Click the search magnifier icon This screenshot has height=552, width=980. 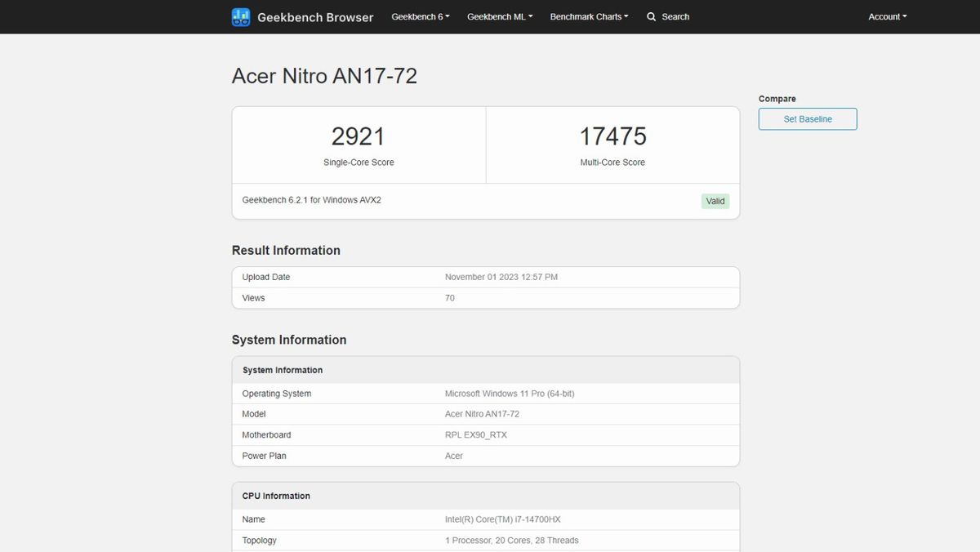click(651, 16)
